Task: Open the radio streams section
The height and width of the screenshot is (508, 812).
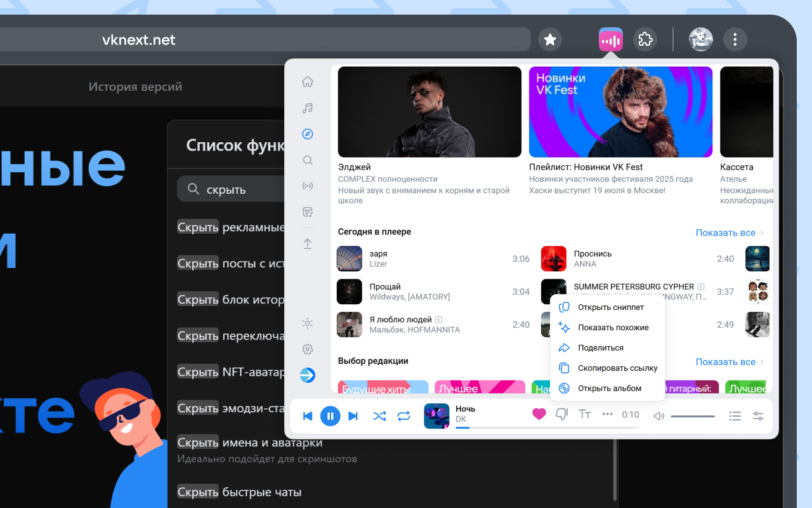Action: tap(307, 186)
